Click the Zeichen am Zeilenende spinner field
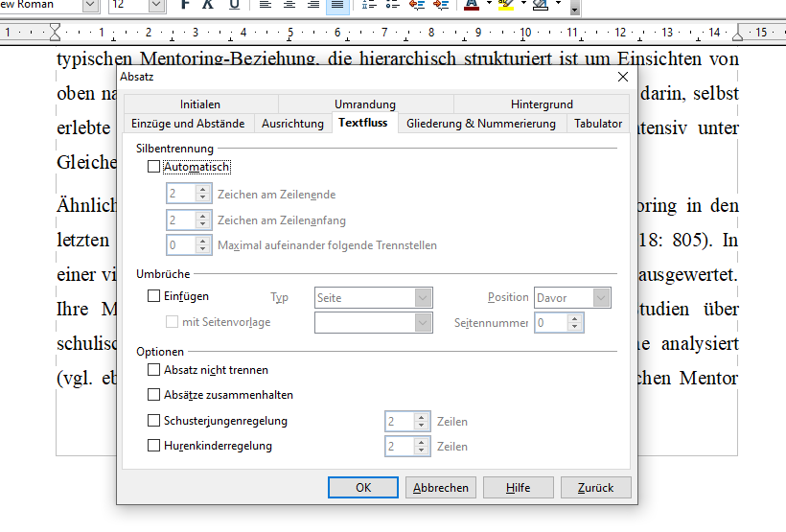The width and height of the screenshot is (786, 532). coord(180,194)
